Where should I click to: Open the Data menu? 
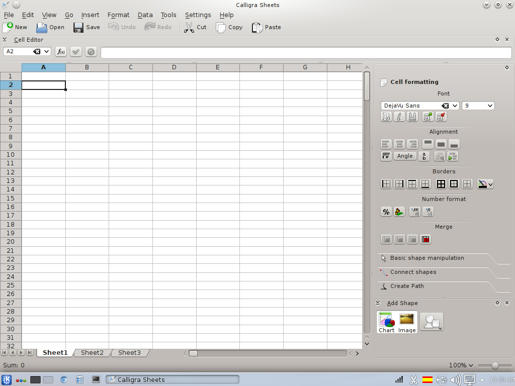(145, 15)
